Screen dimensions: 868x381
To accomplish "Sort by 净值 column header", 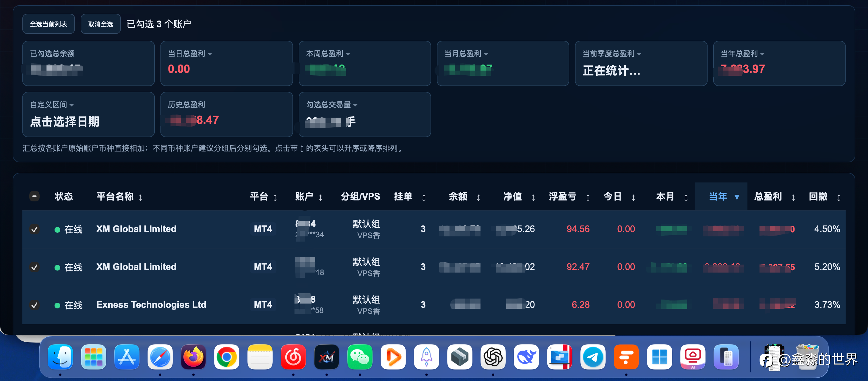I will [x=519, y=197].
